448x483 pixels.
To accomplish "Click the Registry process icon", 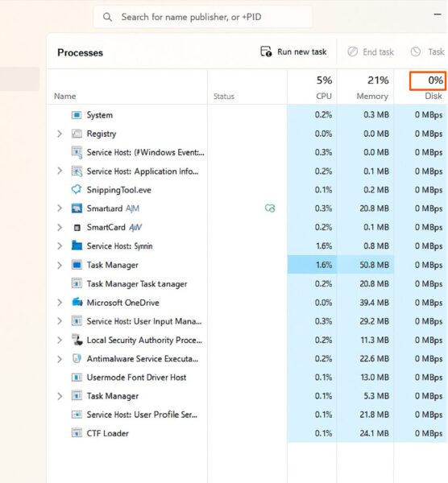I will point(77,134).
